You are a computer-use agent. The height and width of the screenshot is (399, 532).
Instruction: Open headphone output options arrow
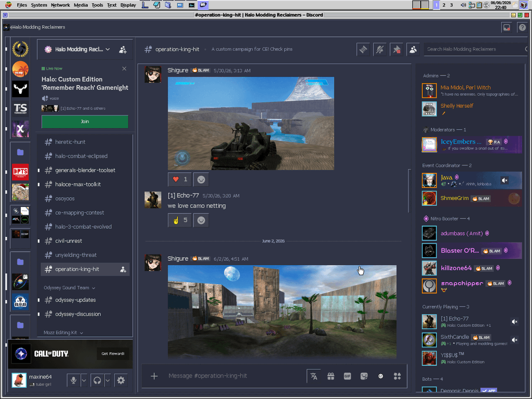pyautogui.click(x=107, y=380)
